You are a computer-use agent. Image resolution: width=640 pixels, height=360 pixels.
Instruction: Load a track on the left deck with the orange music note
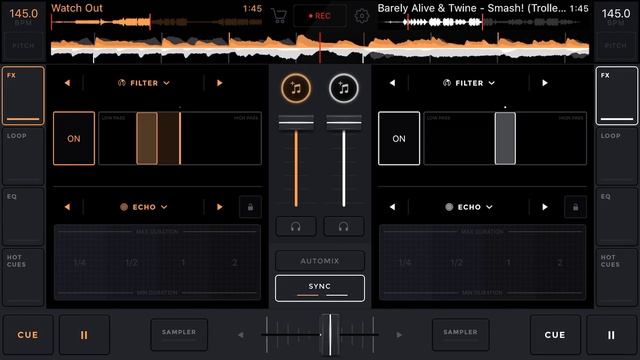[x=296, y=88]
